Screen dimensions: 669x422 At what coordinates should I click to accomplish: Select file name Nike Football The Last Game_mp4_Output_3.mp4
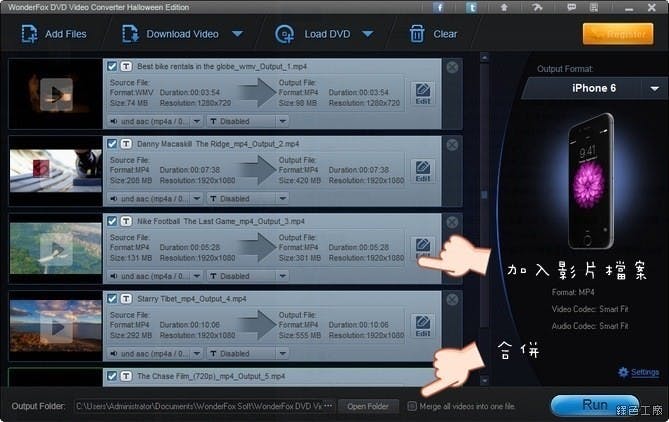click(221, 221)
